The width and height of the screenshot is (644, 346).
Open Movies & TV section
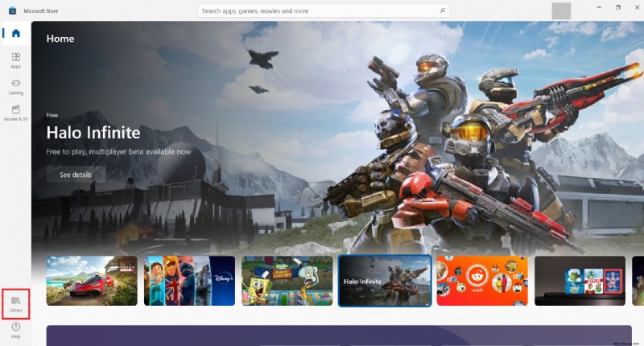(15, 113)
